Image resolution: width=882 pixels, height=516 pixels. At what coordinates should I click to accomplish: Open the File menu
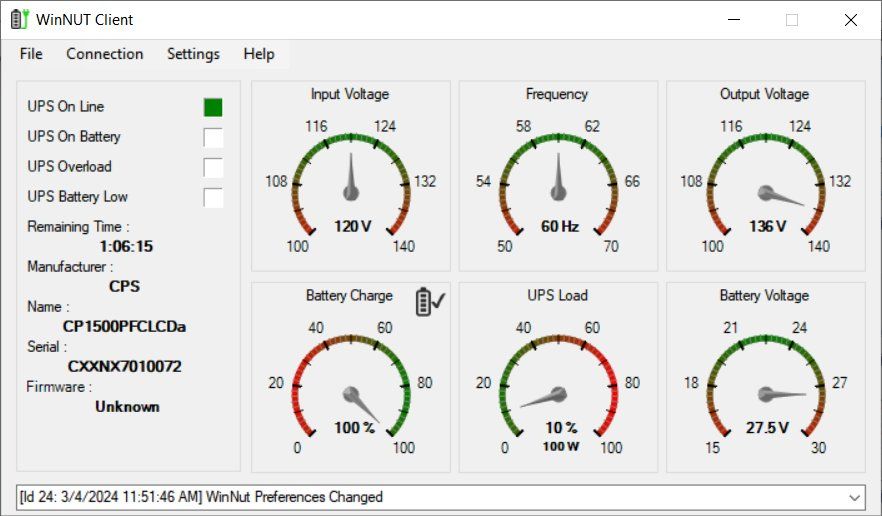click(31, 54)
